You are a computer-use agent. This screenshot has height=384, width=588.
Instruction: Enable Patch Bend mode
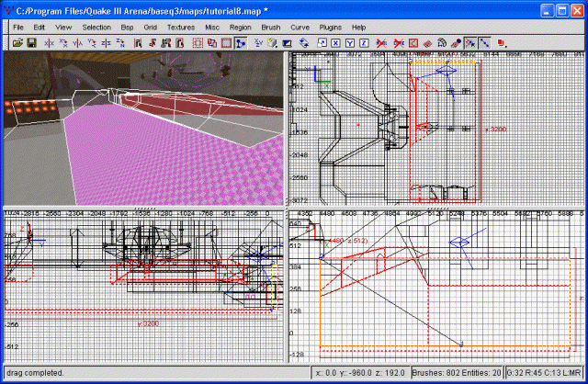442,43
